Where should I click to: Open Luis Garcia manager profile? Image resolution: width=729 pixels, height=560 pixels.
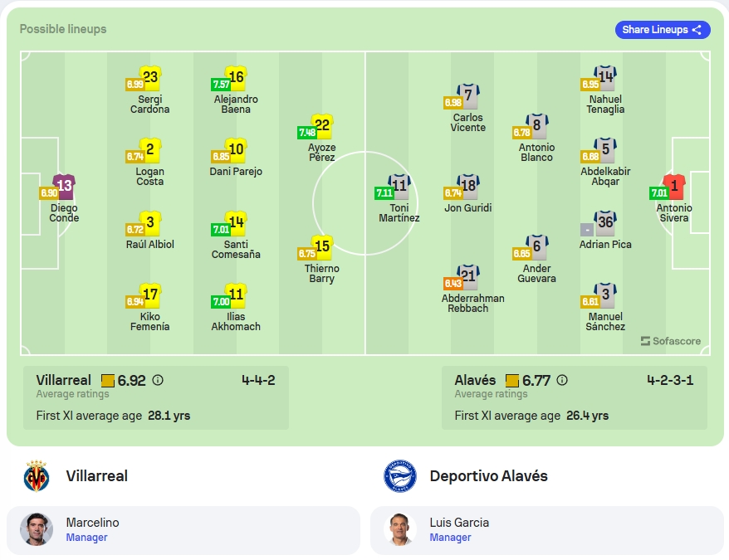(x=547, y=530)
